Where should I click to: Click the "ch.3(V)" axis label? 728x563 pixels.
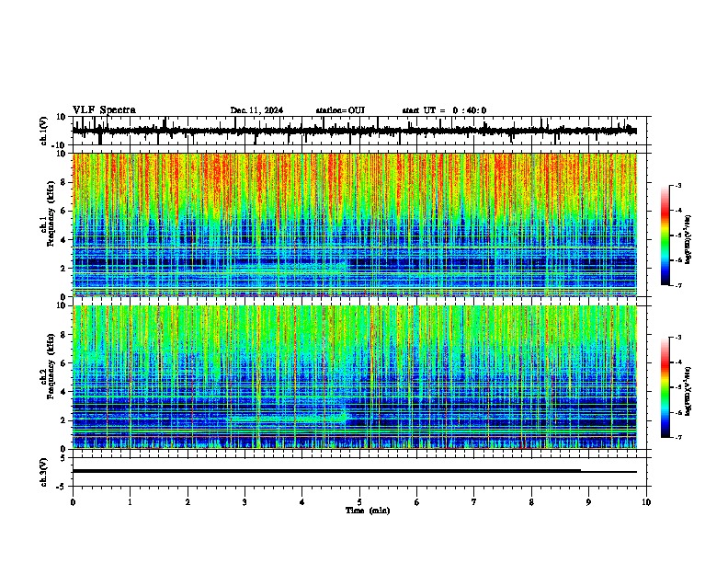(44, 472)
